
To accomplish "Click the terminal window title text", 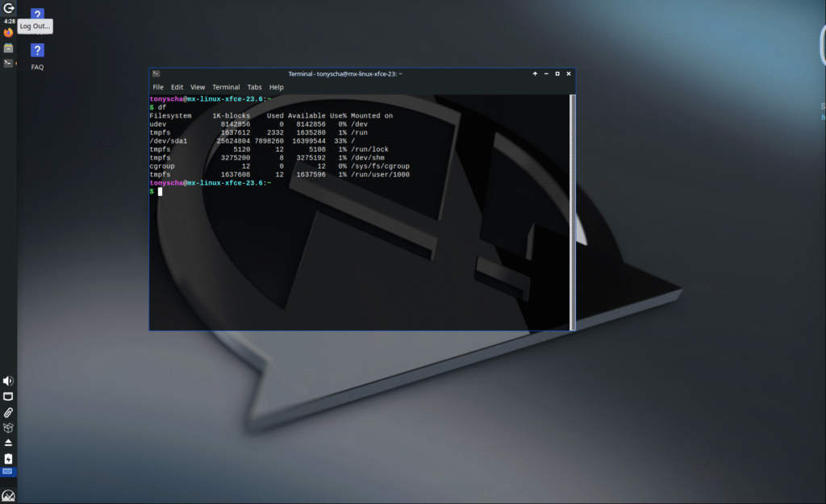I will click(x=345, y=73).
